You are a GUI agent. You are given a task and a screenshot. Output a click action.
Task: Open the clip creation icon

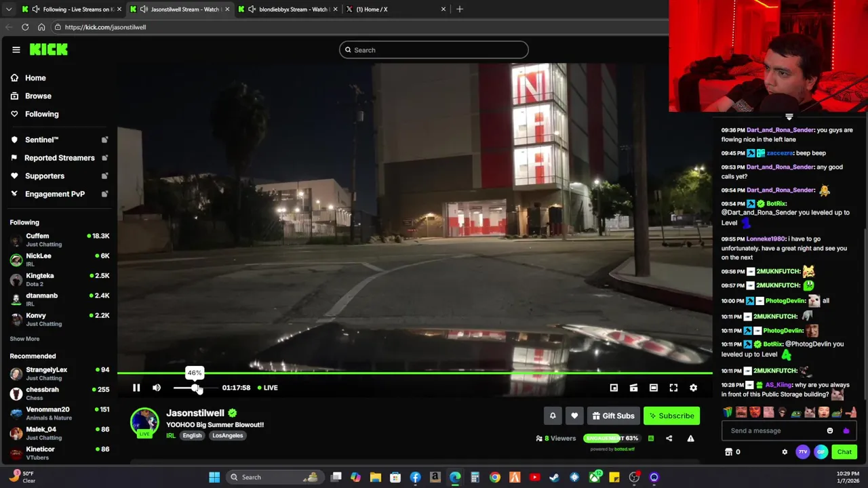(633, 388)
